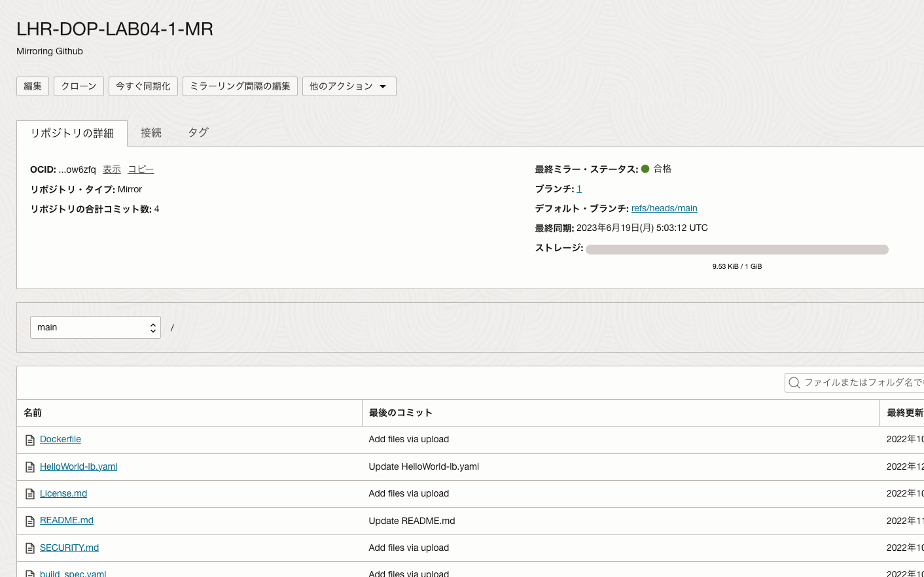
Task: Click the HelloWorld-lb.yaml file icon
Action: coord(29,467)
